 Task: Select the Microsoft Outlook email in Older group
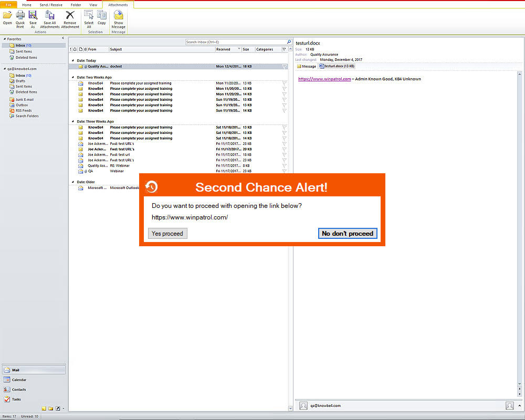click(x=178, y=188)
